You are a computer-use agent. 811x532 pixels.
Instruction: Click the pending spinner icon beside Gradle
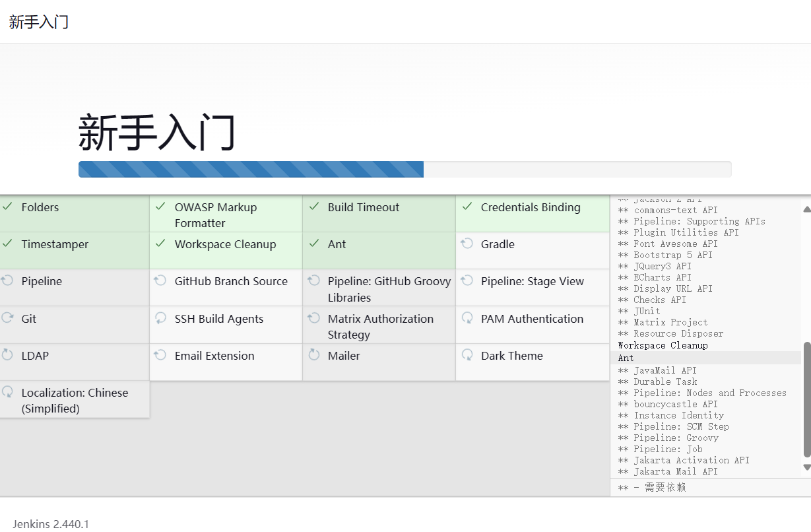(467, 244)
